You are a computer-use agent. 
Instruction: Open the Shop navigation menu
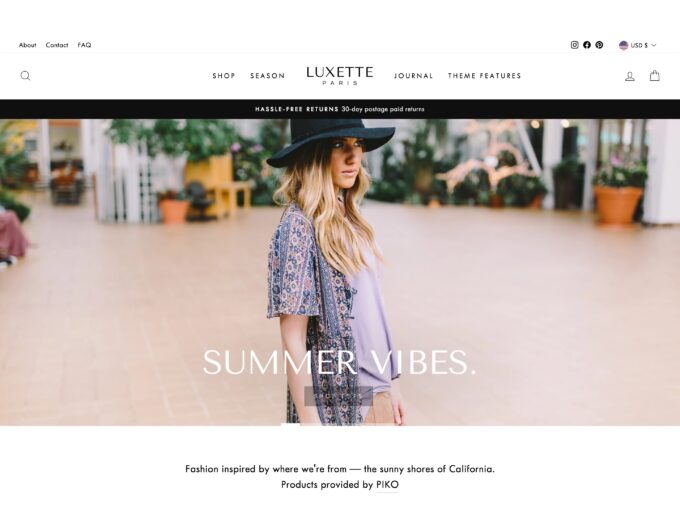(x=224, y=76)
